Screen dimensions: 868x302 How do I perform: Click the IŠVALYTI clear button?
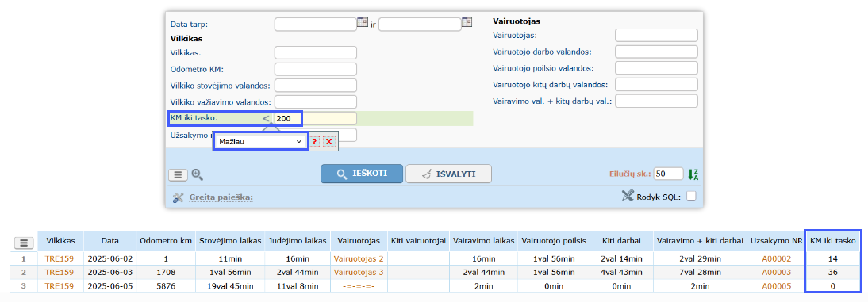tap(448, 174)
